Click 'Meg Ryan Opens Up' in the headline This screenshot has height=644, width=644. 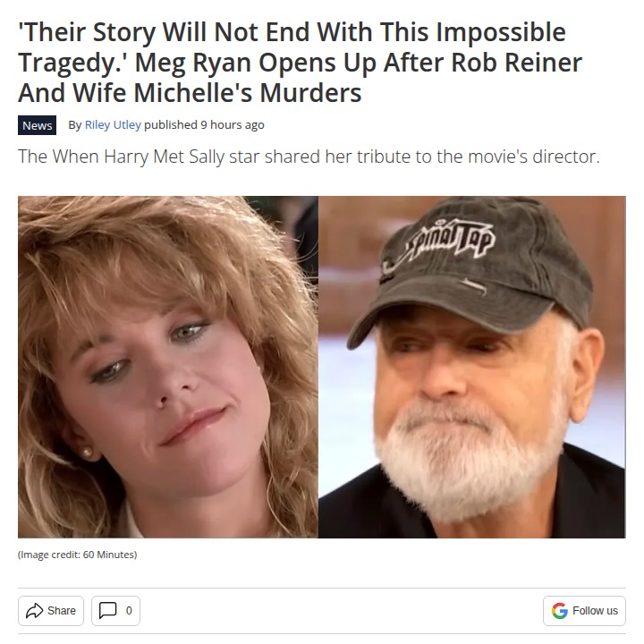click(256, 63)
